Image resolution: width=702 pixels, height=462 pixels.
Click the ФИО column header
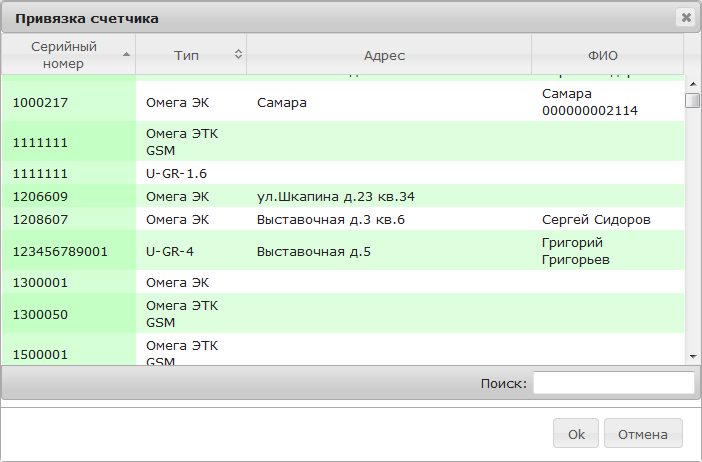(604, 55)
